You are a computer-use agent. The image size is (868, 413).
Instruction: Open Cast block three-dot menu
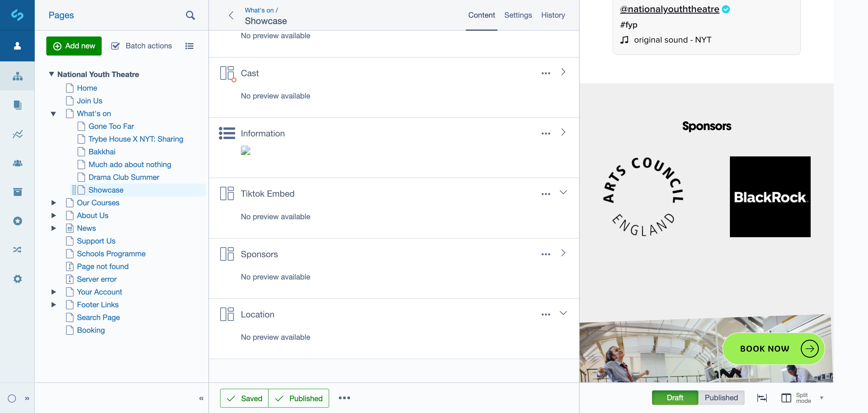tap(545, 73)
